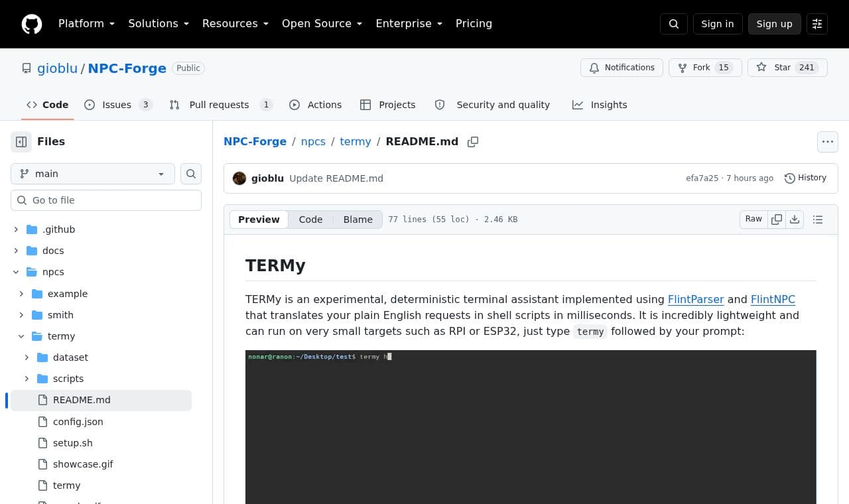Follow the FlintNPC link
The image size is (849, 504).
click(773, 299)
